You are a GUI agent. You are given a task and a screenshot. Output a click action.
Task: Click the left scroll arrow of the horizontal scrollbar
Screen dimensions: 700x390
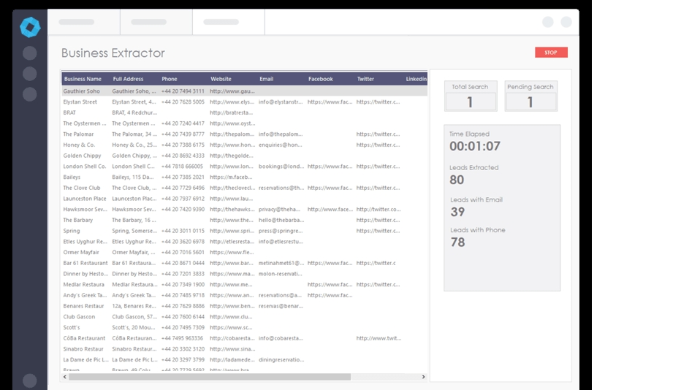(65, 377)
